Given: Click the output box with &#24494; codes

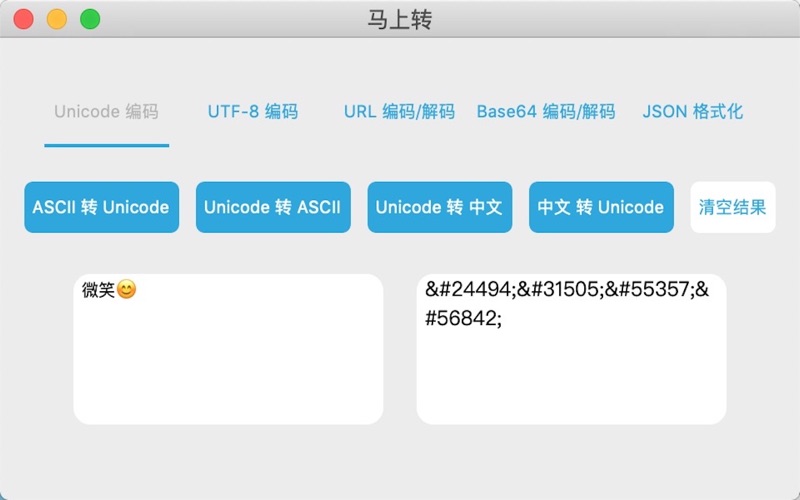Looking at the screenshot, I should click(x=571, y=349).
